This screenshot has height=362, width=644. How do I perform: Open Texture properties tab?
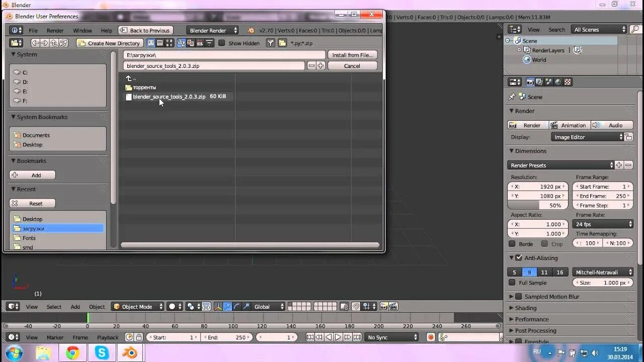tap(568, 82)
